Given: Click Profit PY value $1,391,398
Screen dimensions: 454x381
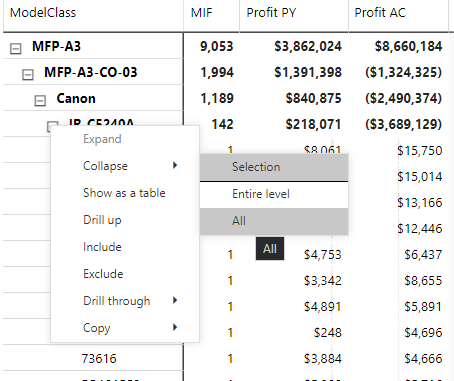Looking at the screenshot, I should (308, 72).
